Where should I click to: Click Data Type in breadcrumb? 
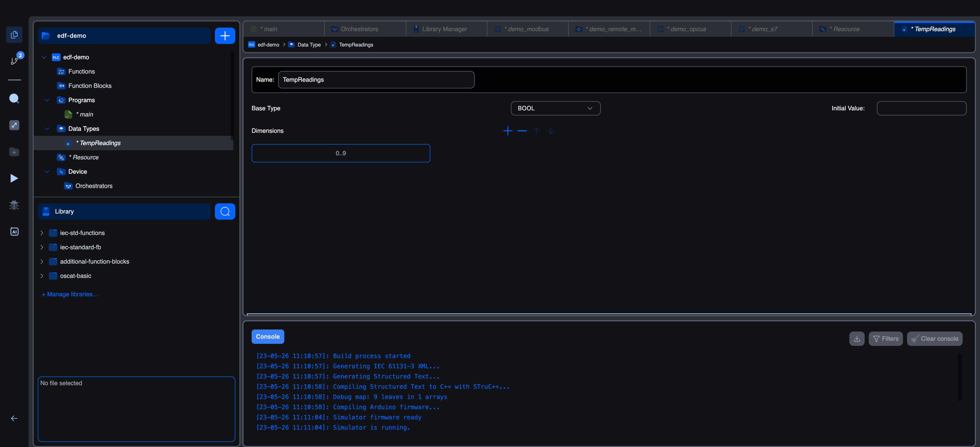[x=309, y=44]
